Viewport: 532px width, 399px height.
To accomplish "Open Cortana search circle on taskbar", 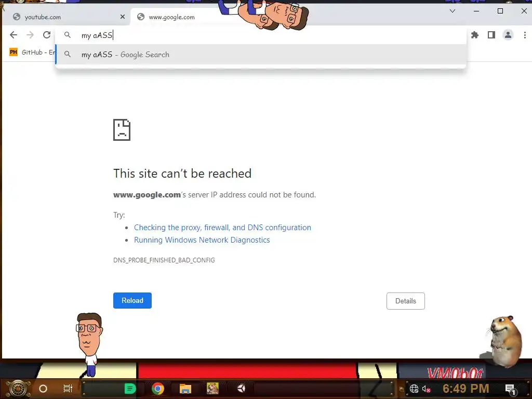I will (43, 389).
